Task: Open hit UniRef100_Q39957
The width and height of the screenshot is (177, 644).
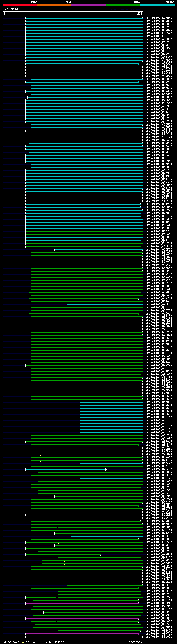Action: 159,64
